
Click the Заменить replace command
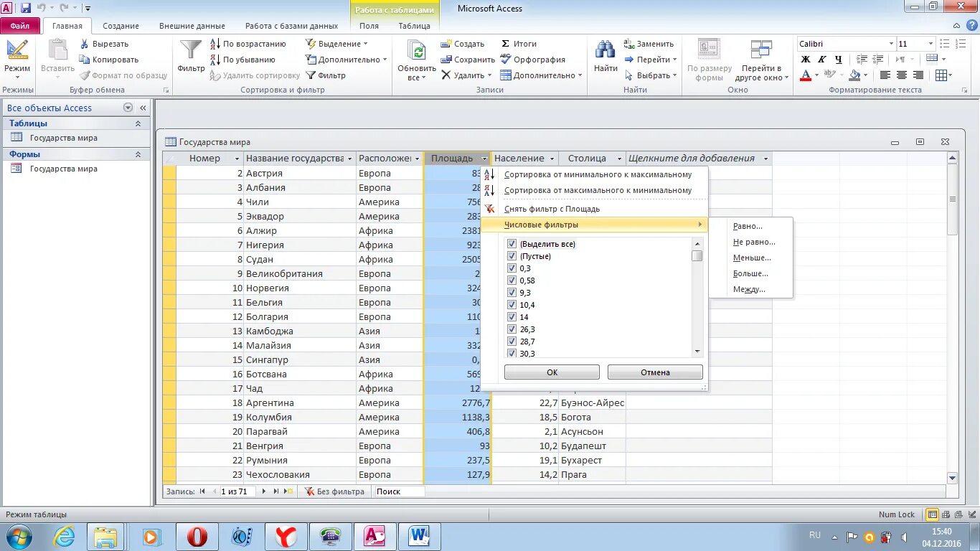[649, 44]
